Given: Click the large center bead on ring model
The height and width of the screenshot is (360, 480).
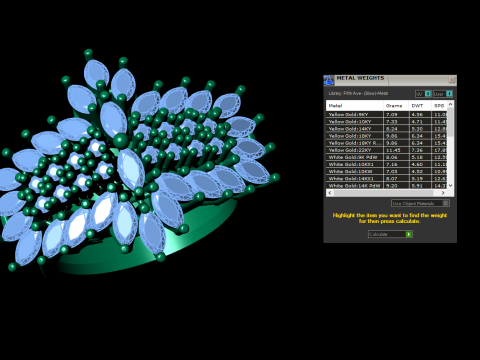Looking at the screenshot, I should (x=120, y=141).
